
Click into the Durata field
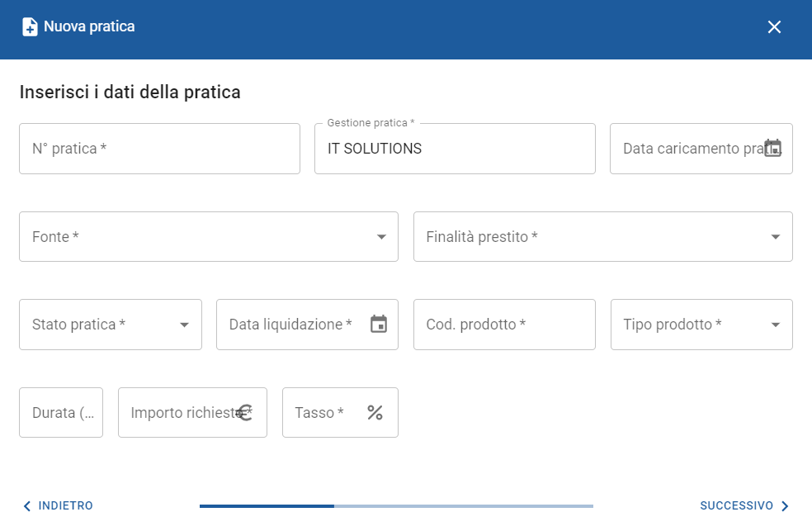coord(61,413)
